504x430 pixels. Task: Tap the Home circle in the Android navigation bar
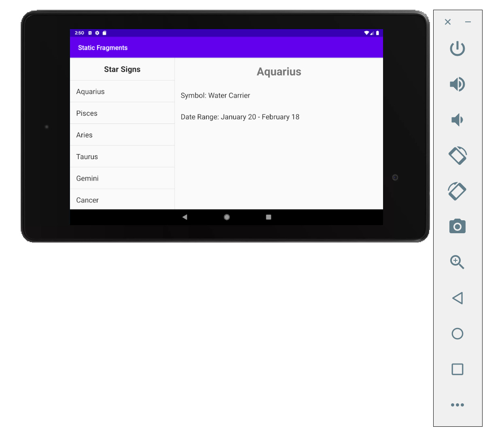coord(227,217)
